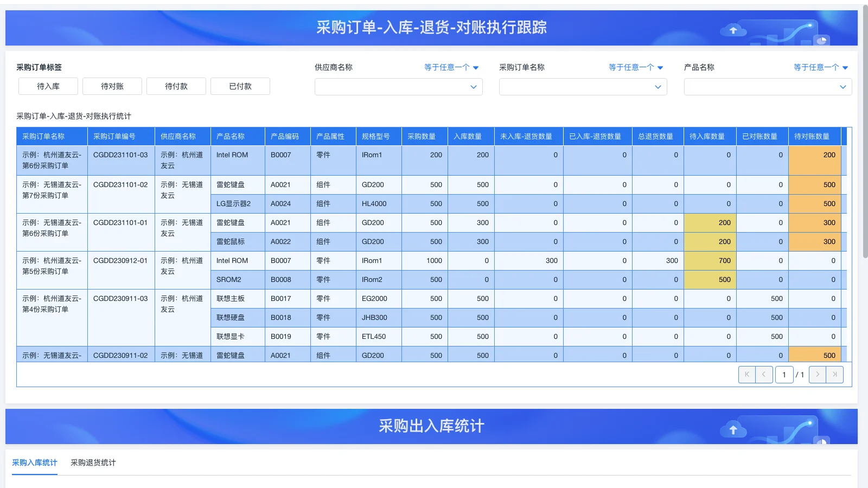Toggle the 待对账 filter tag
Image resolution: width=868 pixels, height=488 pixels.
[x=112, y=86]
